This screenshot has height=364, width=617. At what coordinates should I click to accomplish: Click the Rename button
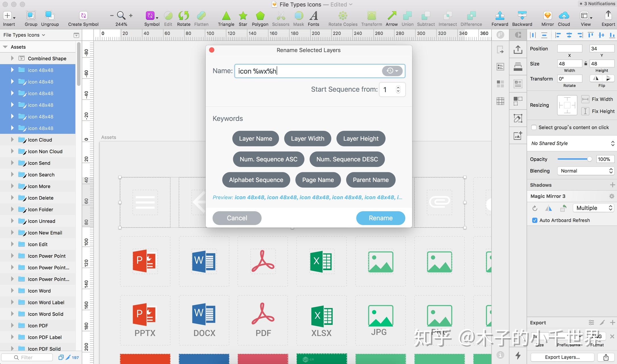tap(381, 218)
